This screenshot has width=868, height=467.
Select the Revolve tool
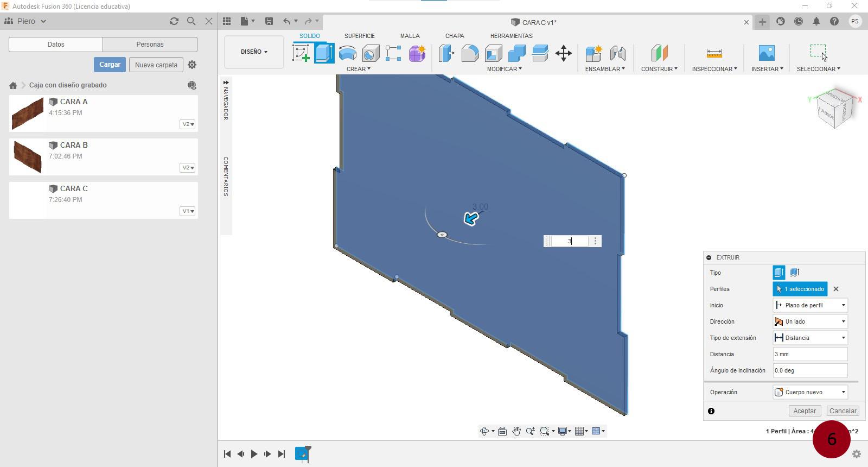pos(348,53)
